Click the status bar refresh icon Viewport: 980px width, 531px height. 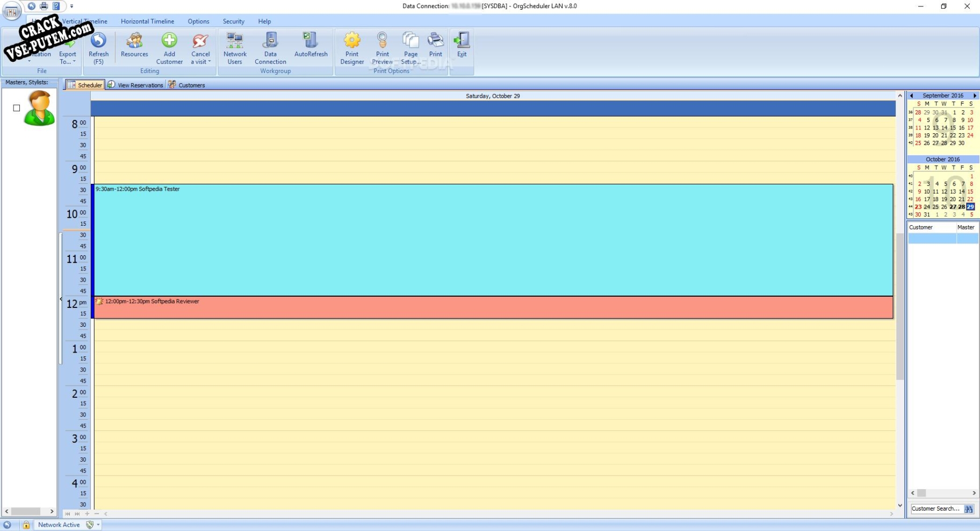coord(7,525)
